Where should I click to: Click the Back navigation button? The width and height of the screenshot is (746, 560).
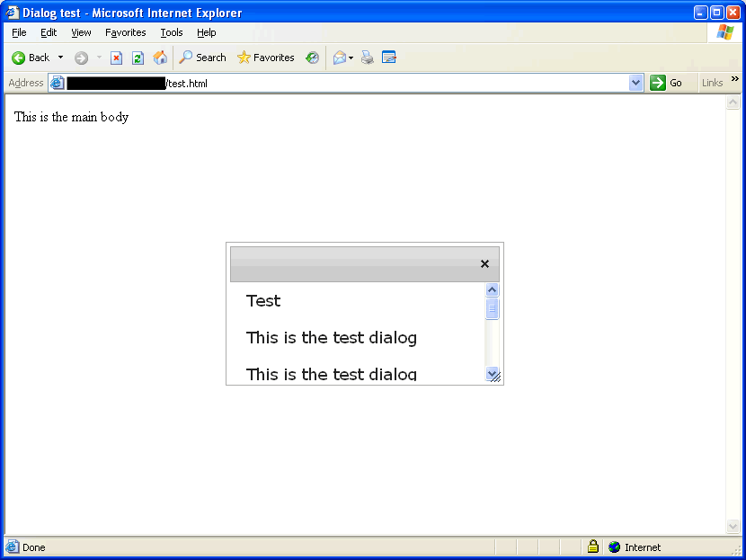(x=31, y=58)
